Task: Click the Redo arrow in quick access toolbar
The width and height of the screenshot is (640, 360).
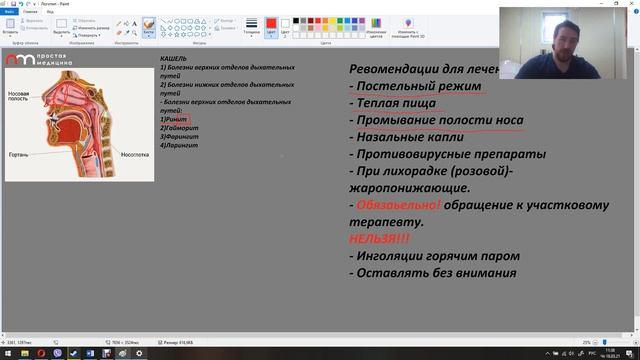Action: click(x=28, y=4)
